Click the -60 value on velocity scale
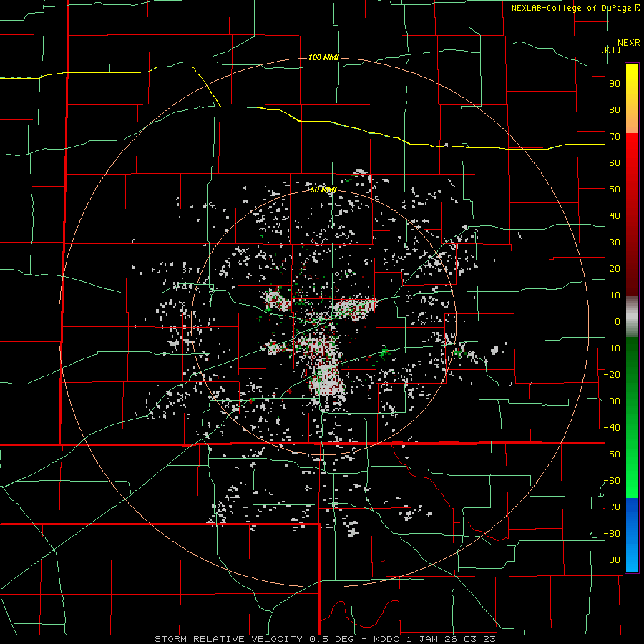The width and height of the screenshot is (644, 644). click(x=612, y=481)
